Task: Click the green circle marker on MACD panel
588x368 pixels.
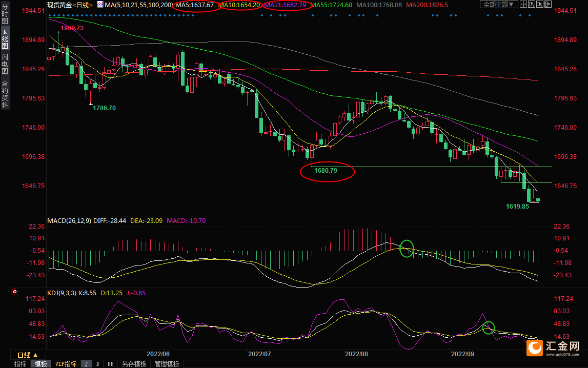Action: coord(407,249)
